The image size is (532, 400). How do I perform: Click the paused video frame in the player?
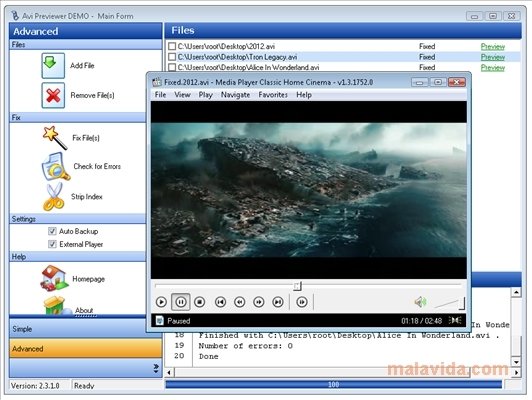(309, 190)
